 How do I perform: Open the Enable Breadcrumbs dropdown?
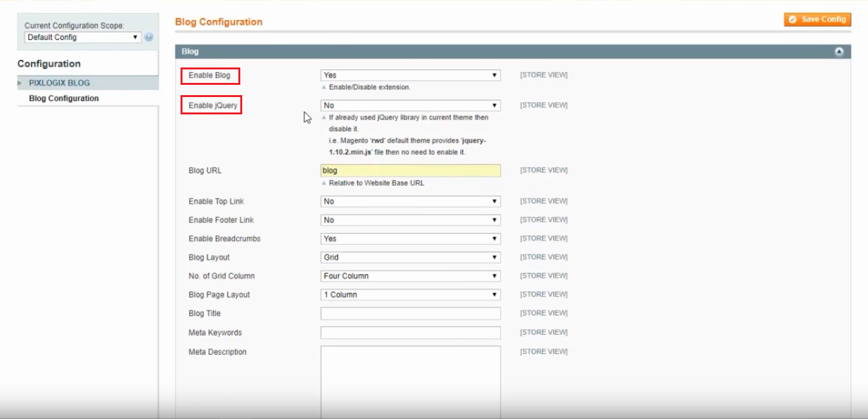click(409, 238)
